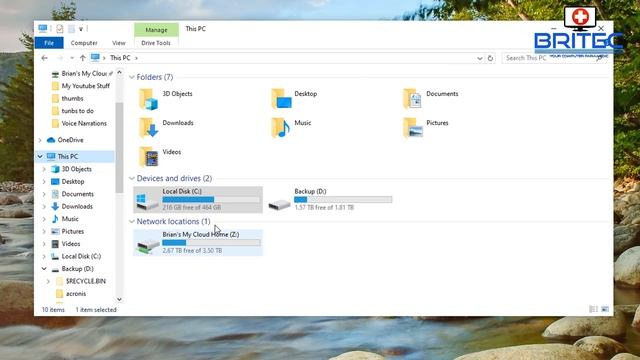Click the Forward navigation arrow
The height and width of the screenshot is (360, 640).
(60, 58)
